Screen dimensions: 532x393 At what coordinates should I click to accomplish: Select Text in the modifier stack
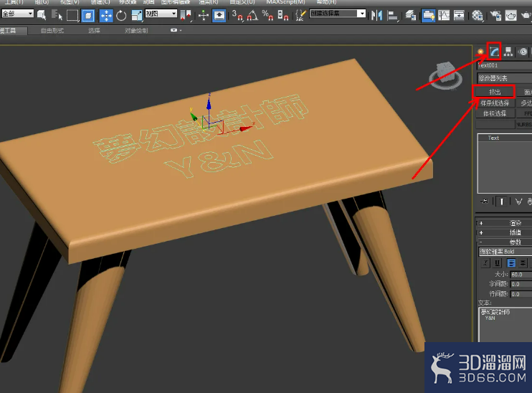pyautogui.click(x=493, y=138)
